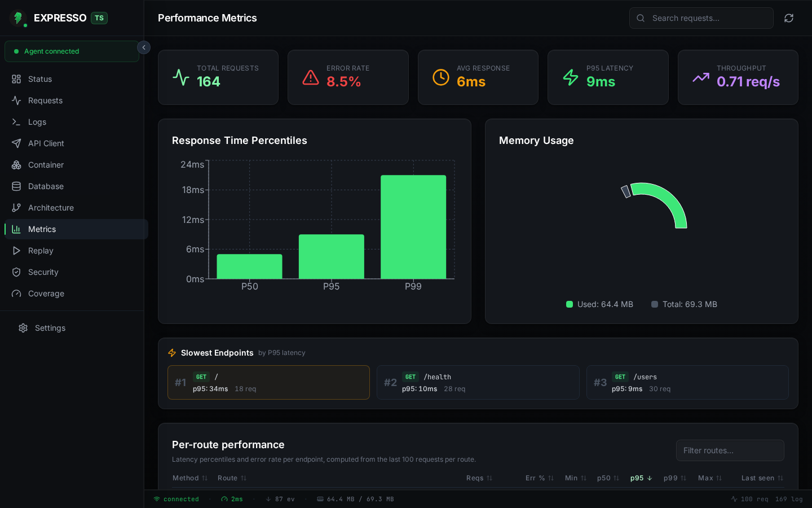Click the Requests pulse icon in sidebar

(x=16, y=100)
